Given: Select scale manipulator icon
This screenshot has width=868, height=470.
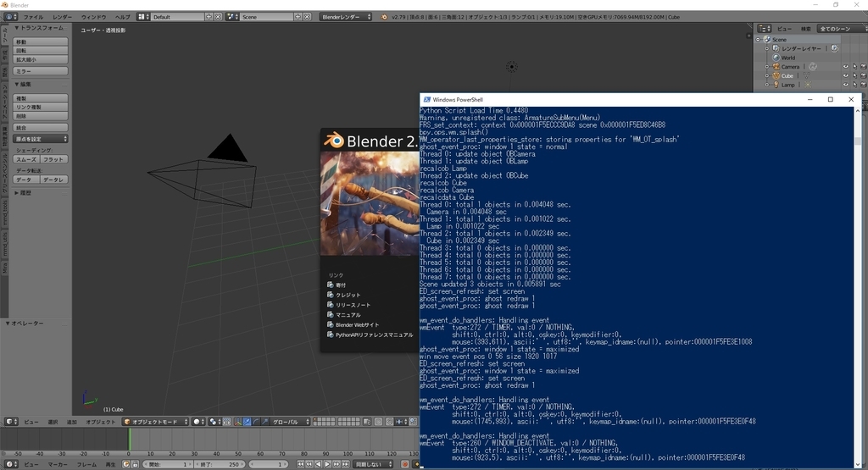Looking at the screenshot, I should point(265,422).
